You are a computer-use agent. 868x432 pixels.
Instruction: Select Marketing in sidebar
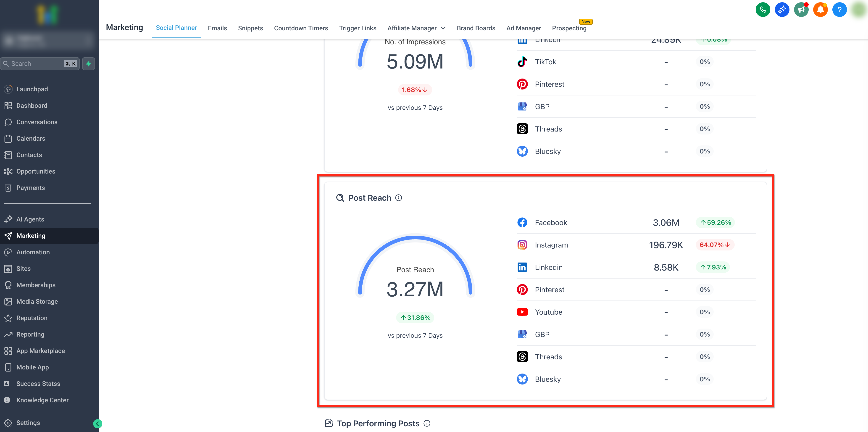coord(49,236)
